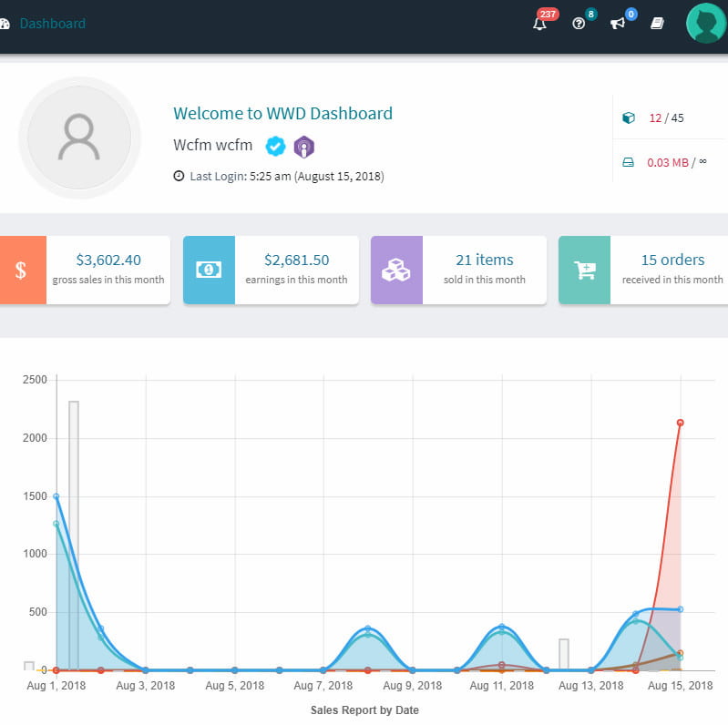This screenshot has width=728, height=725.
Task: Click blue peak data point on Aug 8
Action: click(x=368, y=628)
